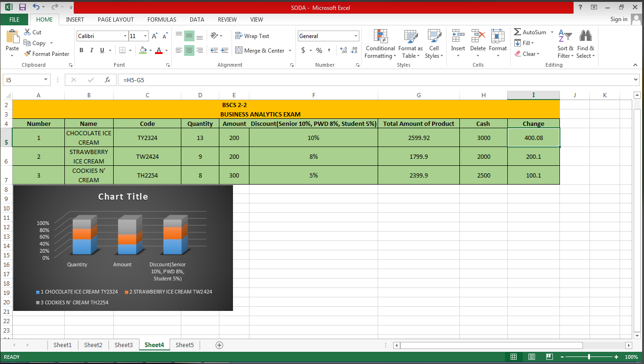Align text to the right

[200, 50]
